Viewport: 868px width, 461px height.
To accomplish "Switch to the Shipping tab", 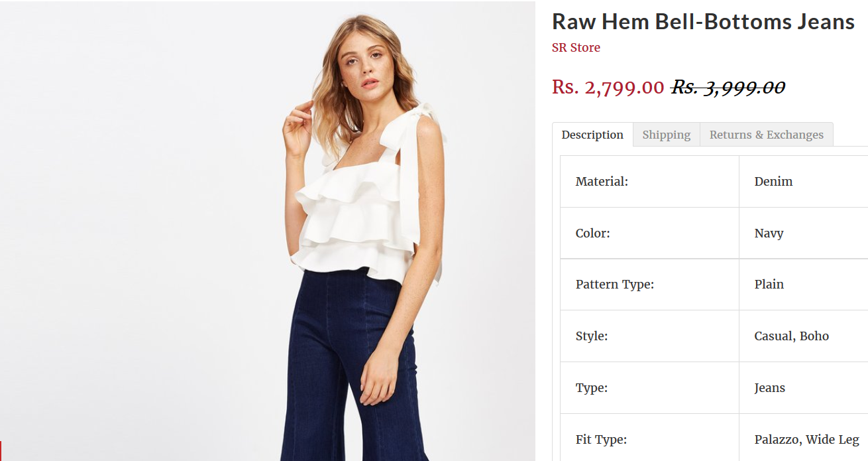I will 666,135.
